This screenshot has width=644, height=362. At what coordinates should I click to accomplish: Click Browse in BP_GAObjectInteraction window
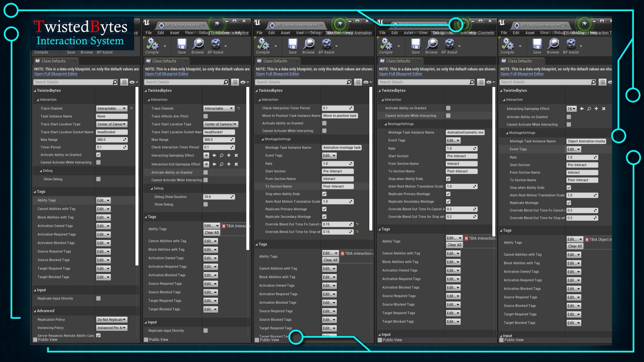tap(553, 46)
